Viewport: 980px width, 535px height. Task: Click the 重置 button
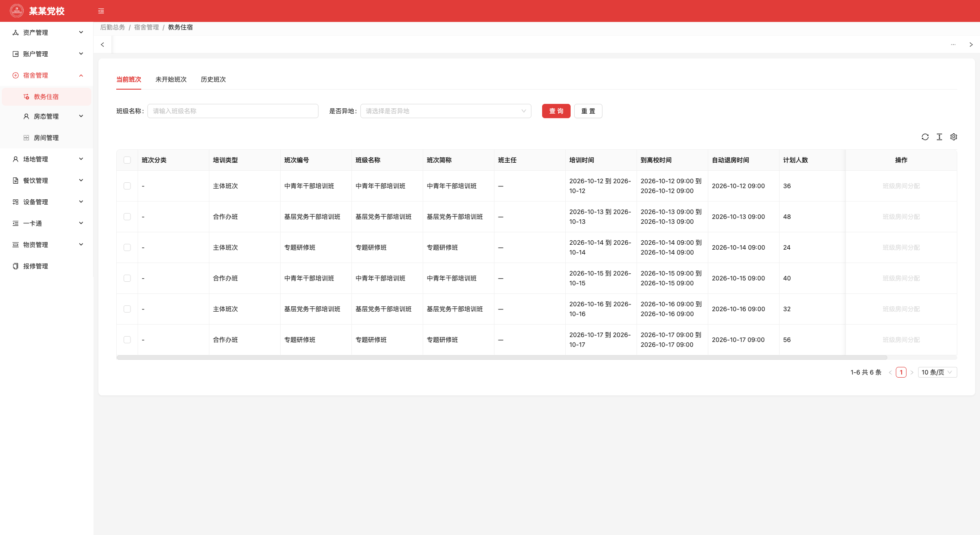coord(588,111)
